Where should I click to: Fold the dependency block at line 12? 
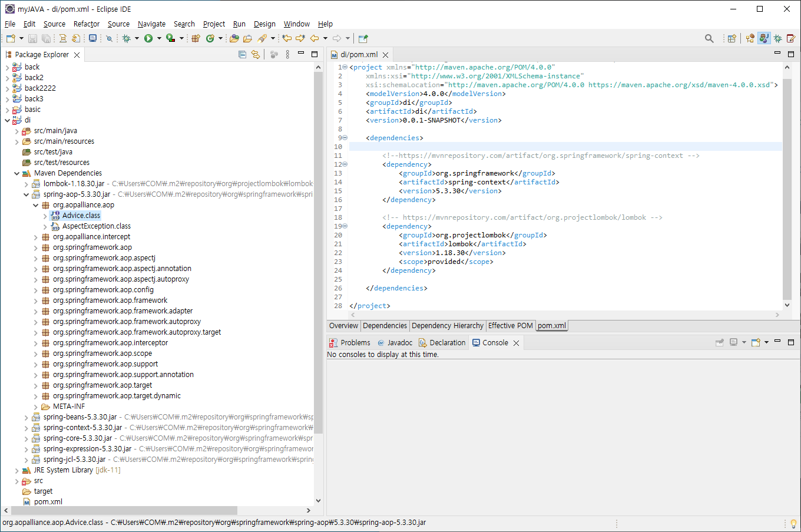pos(345,164)
